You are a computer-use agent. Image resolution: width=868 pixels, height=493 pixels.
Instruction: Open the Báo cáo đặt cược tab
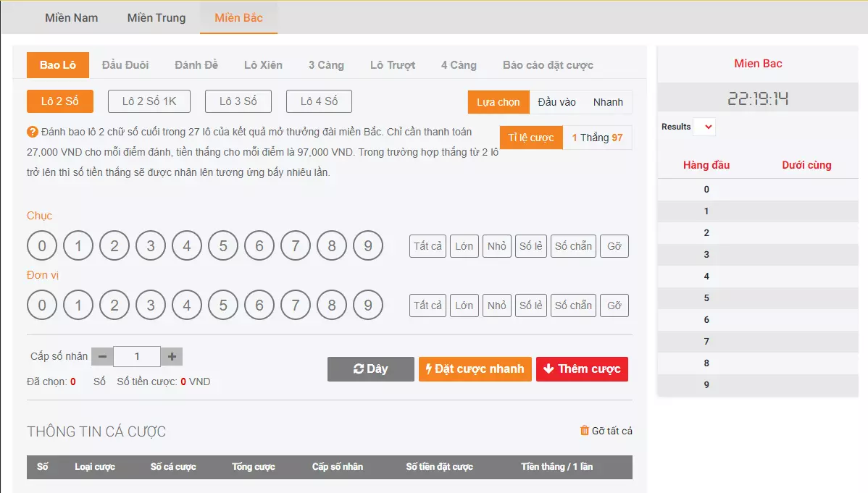(547, 64)
